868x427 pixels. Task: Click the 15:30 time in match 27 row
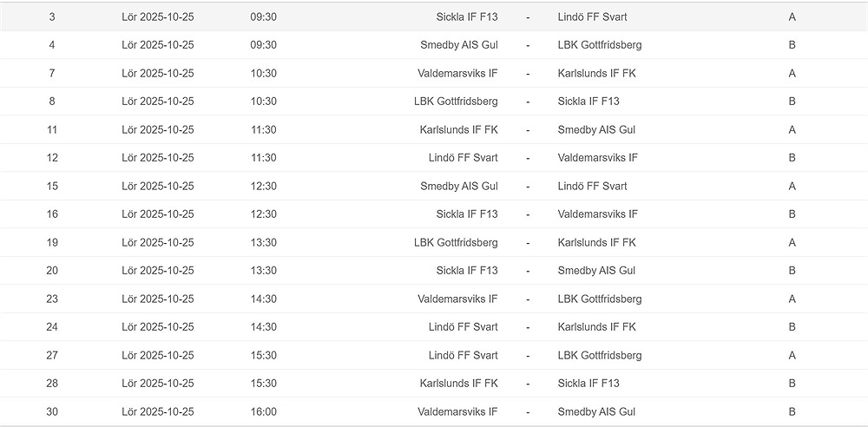pos(263,355)
